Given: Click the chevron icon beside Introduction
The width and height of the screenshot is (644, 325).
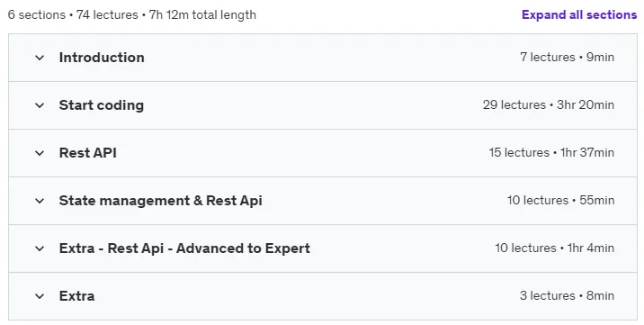Looking at the screenshot, I should (x=40, y=58).
